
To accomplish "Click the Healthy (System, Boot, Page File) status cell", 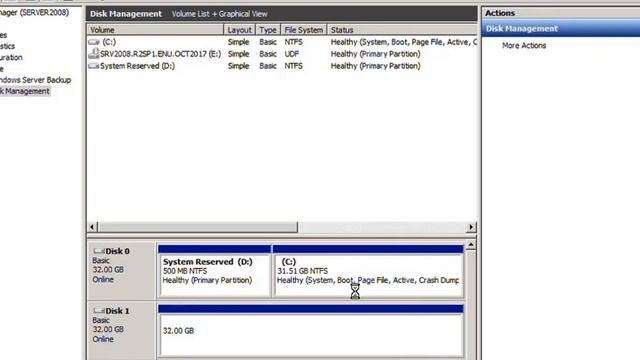I will 403,42.
